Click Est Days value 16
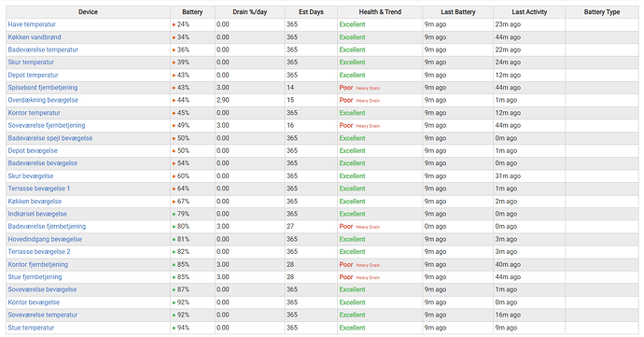 click(x=290, y=125)
